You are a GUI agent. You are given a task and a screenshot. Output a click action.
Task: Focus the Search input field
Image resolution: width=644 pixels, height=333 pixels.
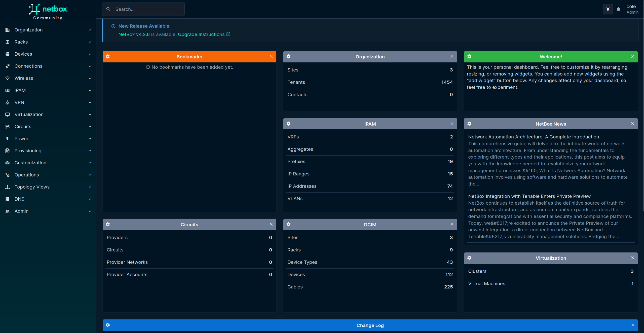(x=143, y=9)
